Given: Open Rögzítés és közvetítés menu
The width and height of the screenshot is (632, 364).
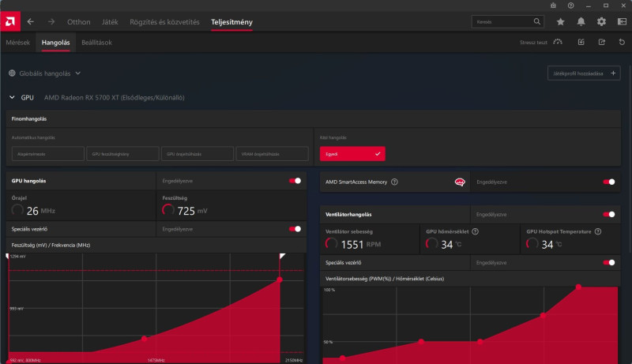Looking at the screenshot, I should click(x=164, y=22).
